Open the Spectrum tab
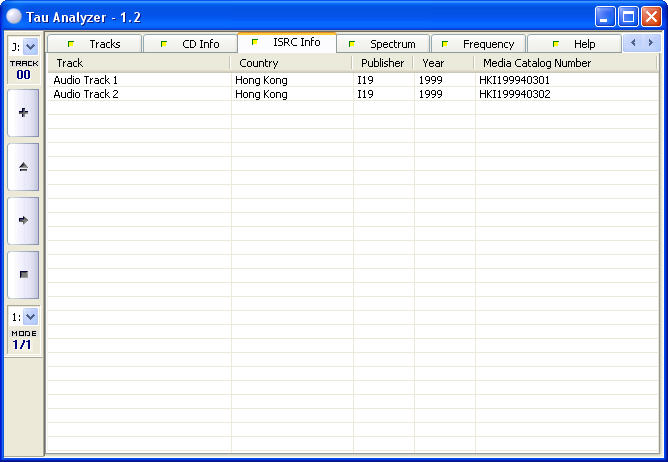This screenshot has height=462, width=668. point(383,44)
